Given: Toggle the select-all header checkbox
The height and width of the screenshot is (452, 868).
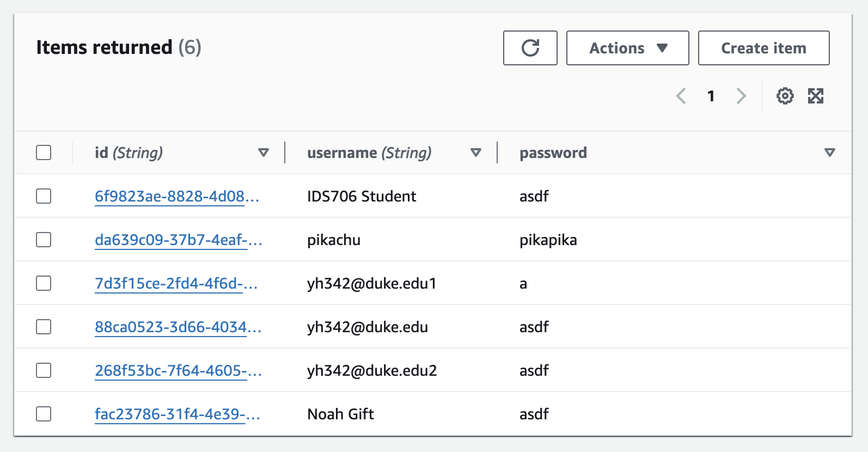Looking at the screenshot, I should (x=44, y=152).
